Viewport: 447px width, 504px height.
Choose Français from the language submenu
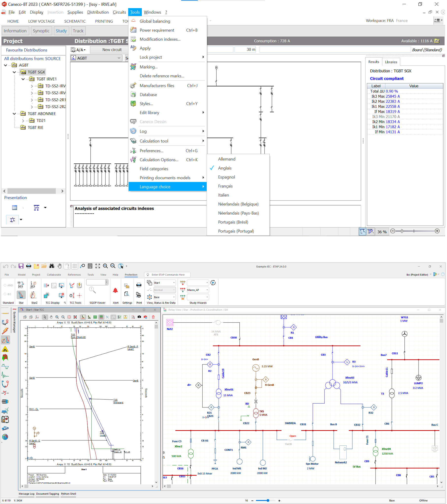click(x=225, y=186)
